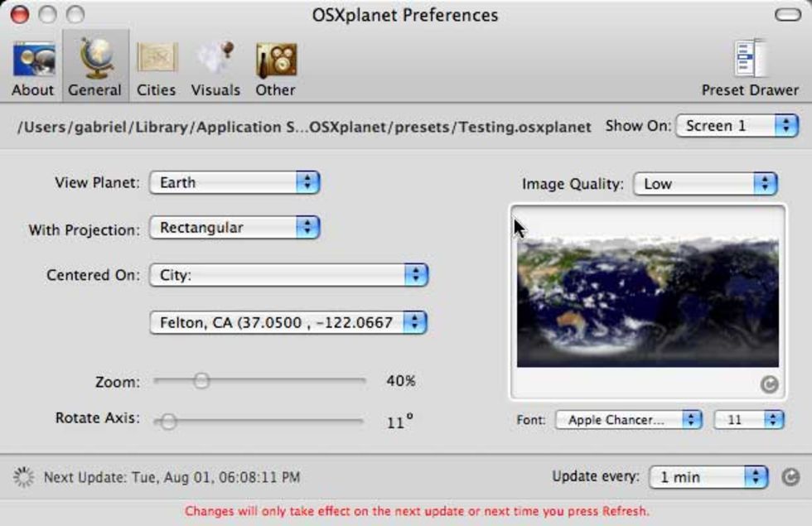
Task: Change the With Projection dropdown
Action: 234,228
